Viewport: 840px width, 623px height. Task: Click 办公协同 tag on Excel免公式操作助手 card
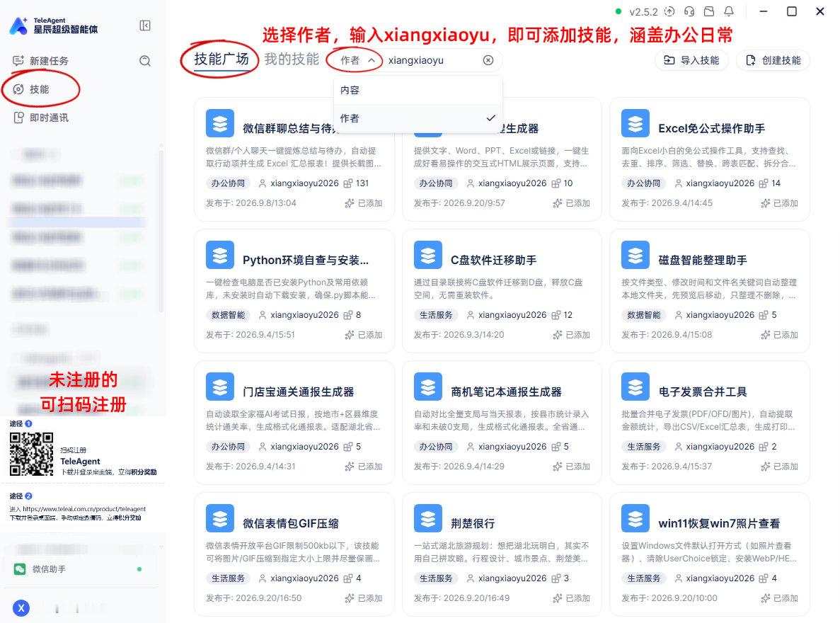pos(644,183)
